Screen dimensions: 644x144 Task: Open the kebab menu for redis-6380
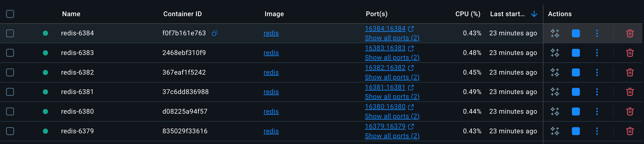click(597, 111)
